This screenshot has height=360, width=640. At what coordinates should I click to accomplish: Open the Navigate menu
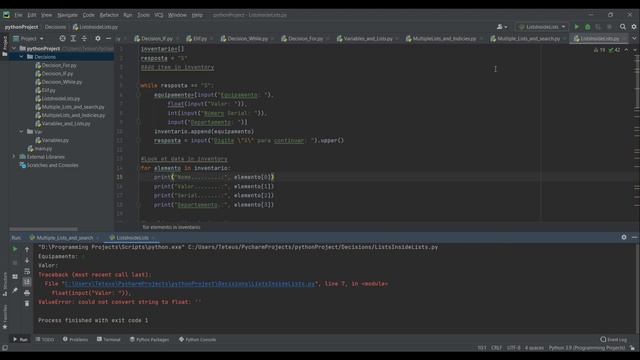click(67, 15)
